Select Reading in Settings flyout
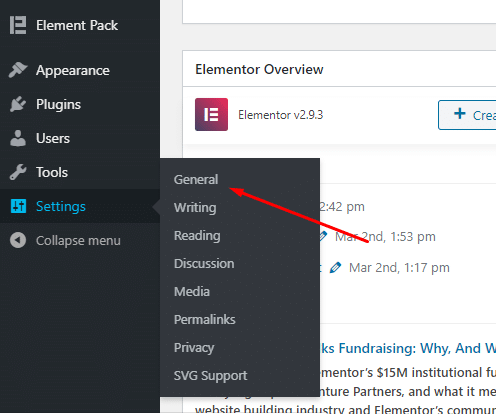 [197, 236]
